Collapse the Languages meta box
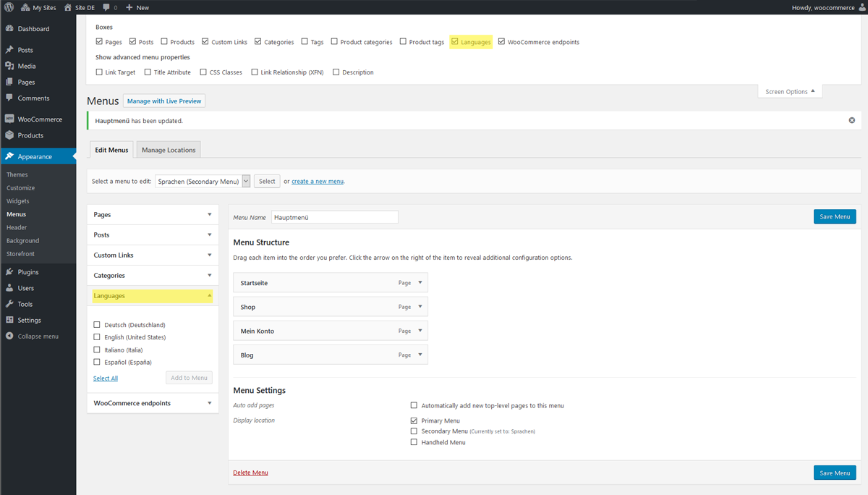Viewport: 868px width, 495px height. point(210,296)
